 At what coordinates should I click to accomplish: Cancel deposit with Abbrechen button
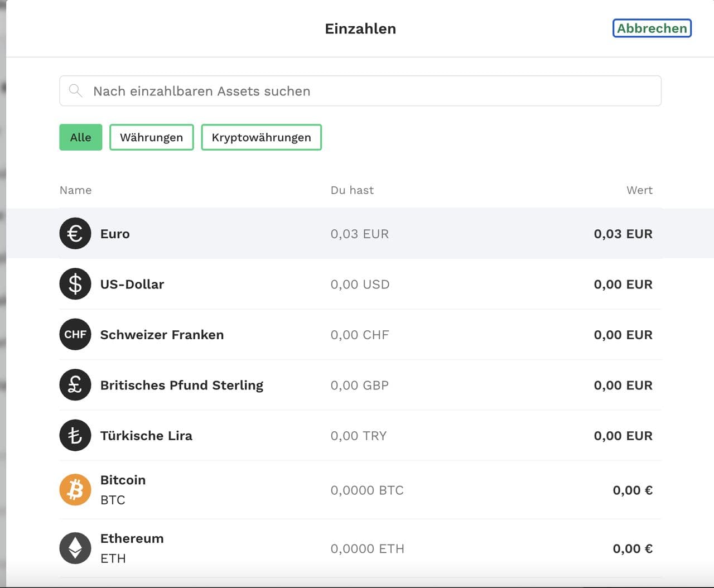click(x=652, y=28)
